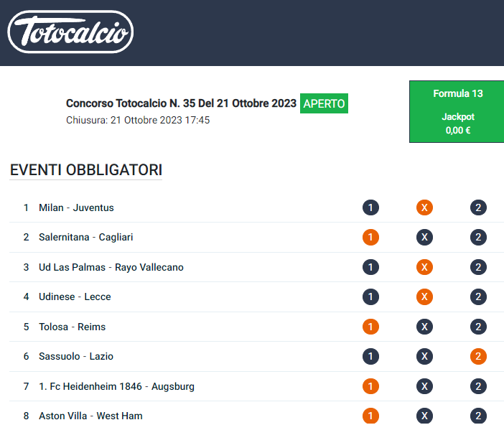Toggle 1 for Aston Villa - West Ham
The width and height of the screenshot is (504, 425).
click(370, 416)
